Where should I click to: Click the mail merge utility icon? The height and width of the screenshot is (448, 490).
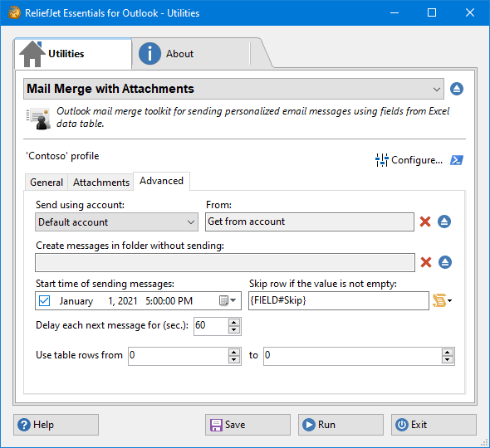(39, 119)
